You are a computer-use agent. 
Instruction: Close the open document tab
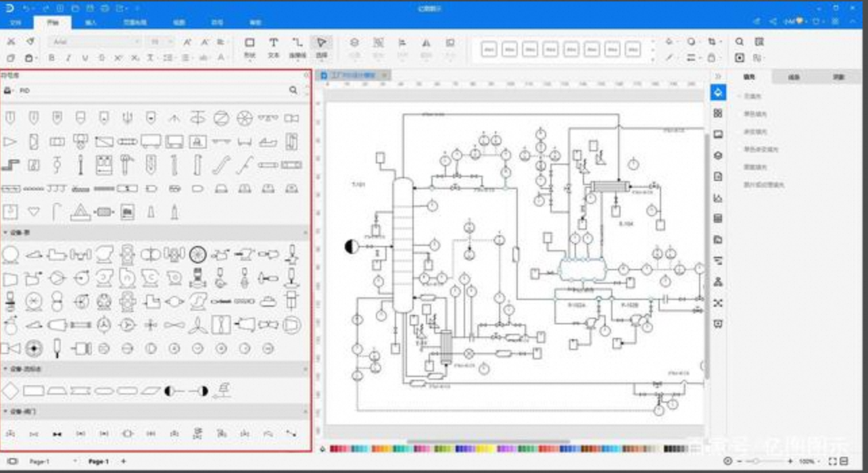384,76
